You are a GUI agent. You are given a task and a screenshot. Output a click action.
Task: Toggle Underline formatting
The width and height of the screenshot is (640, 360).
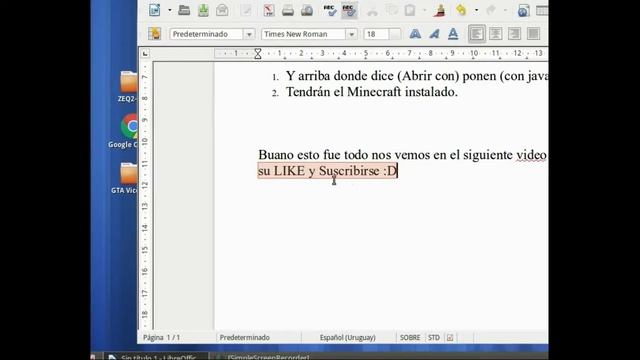(x=453, y=34)
